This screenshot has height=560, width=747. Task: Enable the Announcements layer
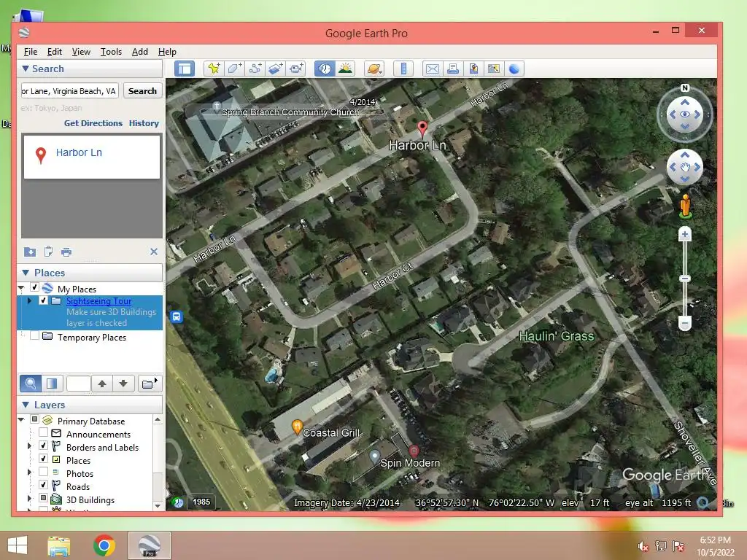click(43, 432)
